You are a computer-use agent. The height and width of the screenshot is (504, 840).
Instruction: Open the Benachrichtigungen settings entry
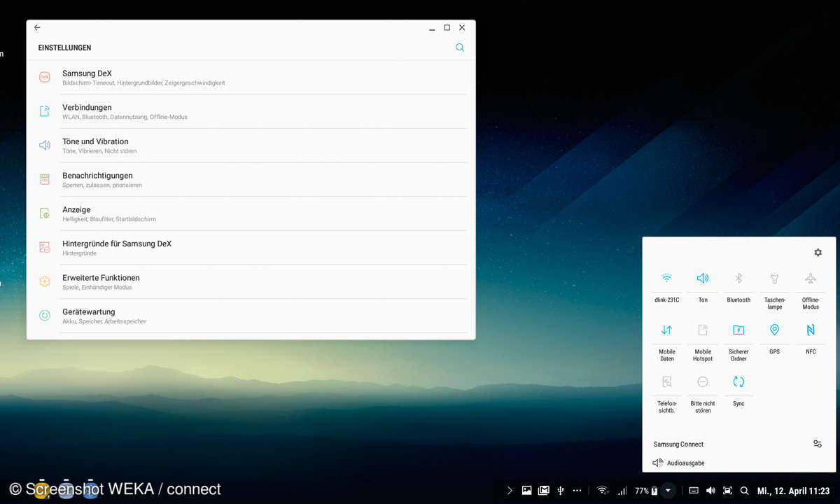pos(252,180)
